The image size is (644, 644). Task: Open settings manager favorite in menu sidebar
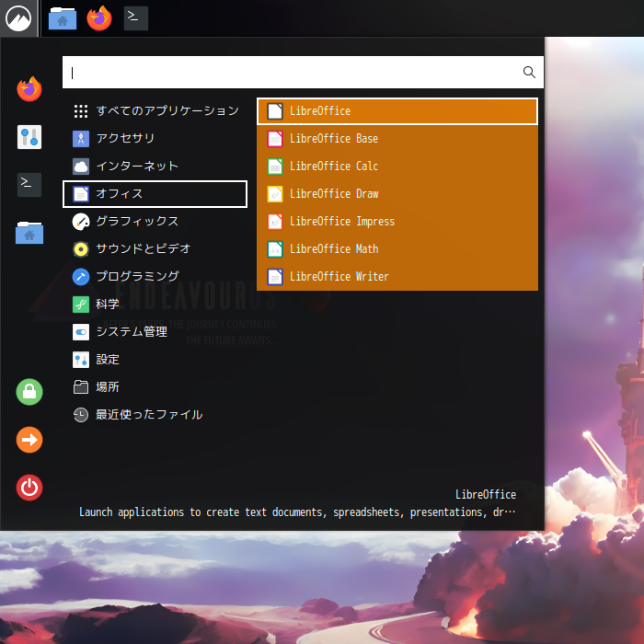(29, 137)
